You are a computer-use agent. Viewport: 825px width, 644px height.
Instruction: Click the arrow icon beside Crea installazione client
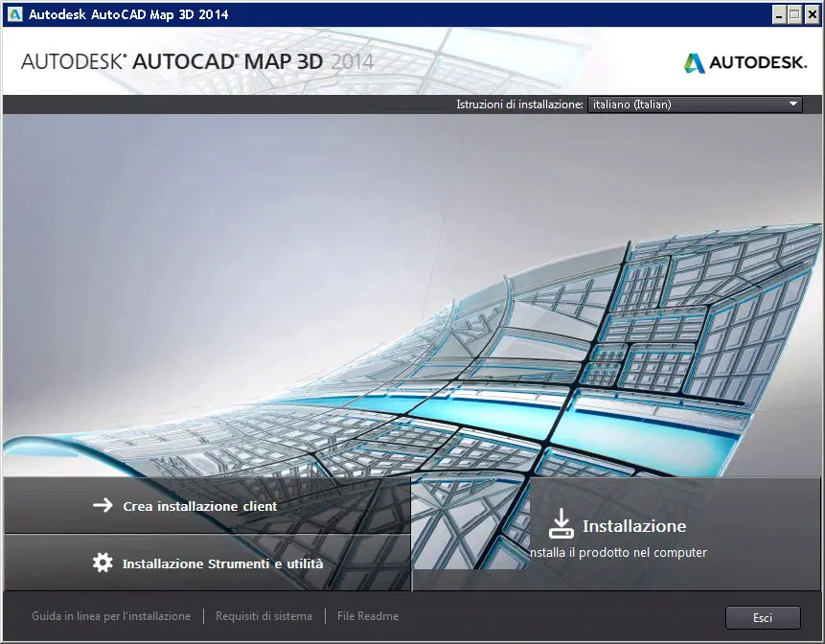point(103,505)
